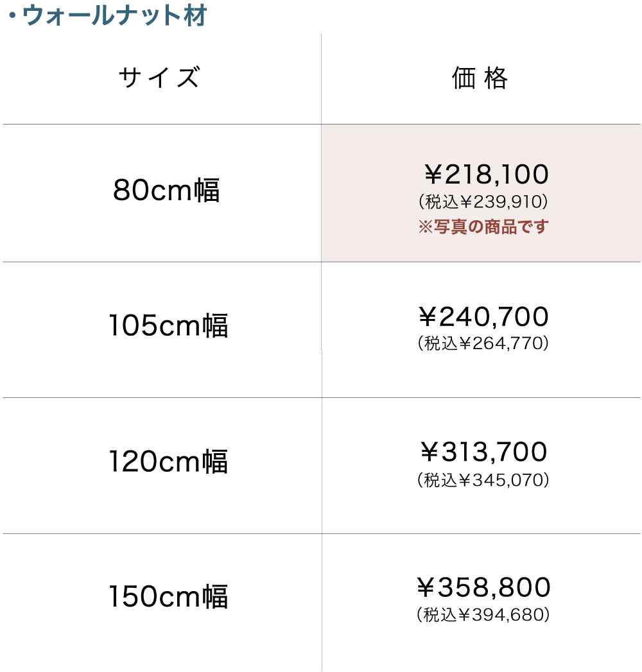The height and width of the screenshot is (672, 642).
Task: Click the tax-included price ¥239,910
Action: pos(483,202)
